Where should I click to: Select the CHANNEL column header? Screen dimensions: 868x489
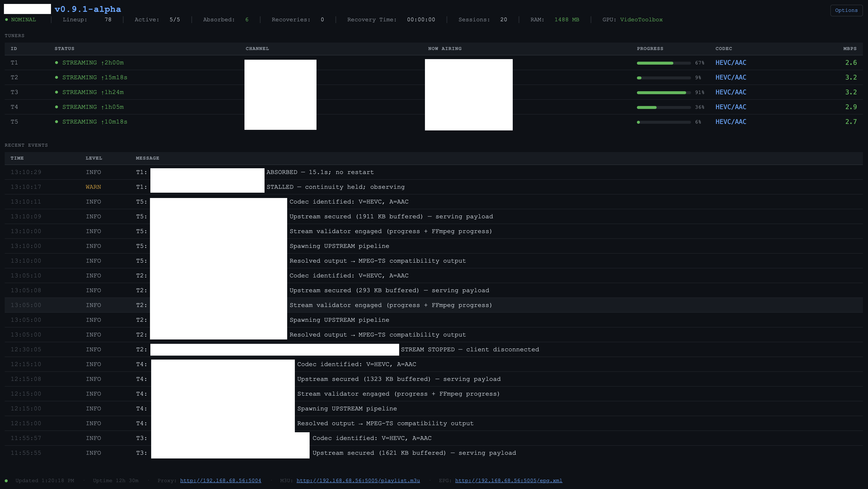tap(257, 48)
